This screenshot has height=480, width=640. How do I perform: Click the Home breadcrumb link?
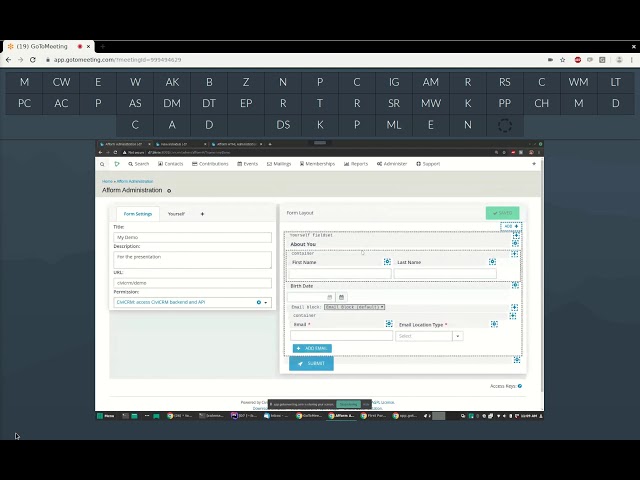click(x=107, y=181)
